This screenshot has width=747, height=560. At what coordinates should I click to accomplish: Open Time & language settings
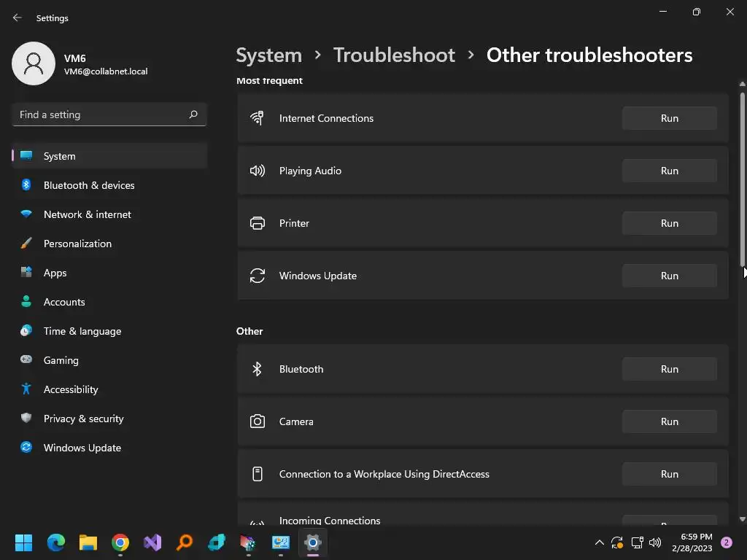click(109, 331)
